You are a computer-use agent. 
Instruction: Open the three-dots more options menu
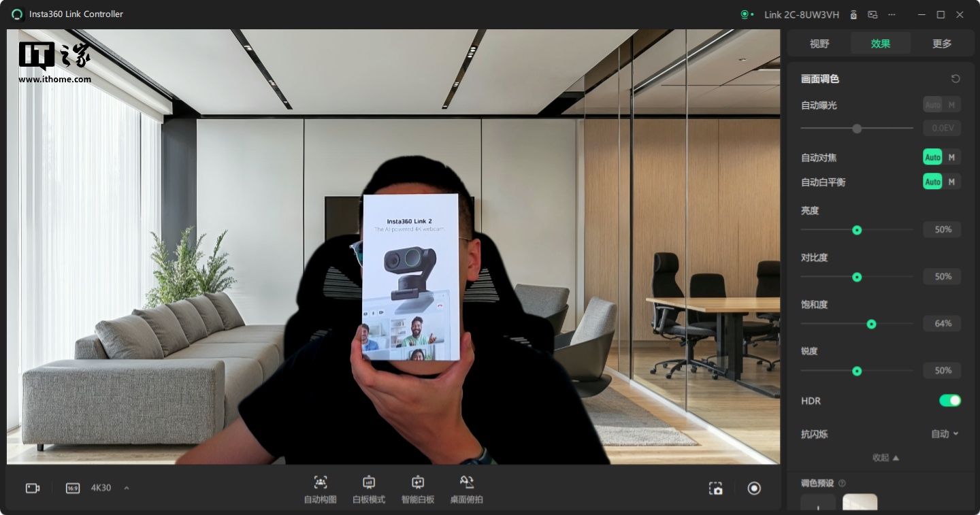click(x=892, y=14)
